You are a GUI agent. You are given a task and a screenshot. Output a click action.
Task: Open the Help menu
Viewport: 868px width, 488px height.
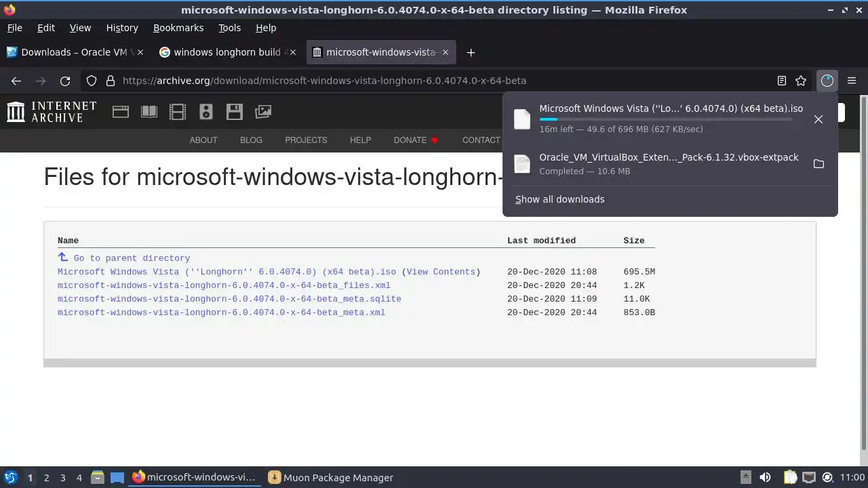[x=266, y=28]
